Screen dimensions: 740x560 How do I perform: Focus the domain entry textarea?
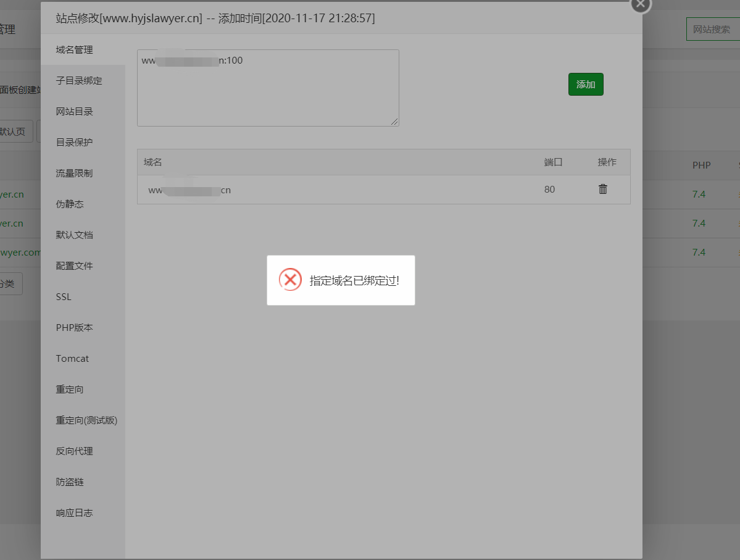click(268, 88)
